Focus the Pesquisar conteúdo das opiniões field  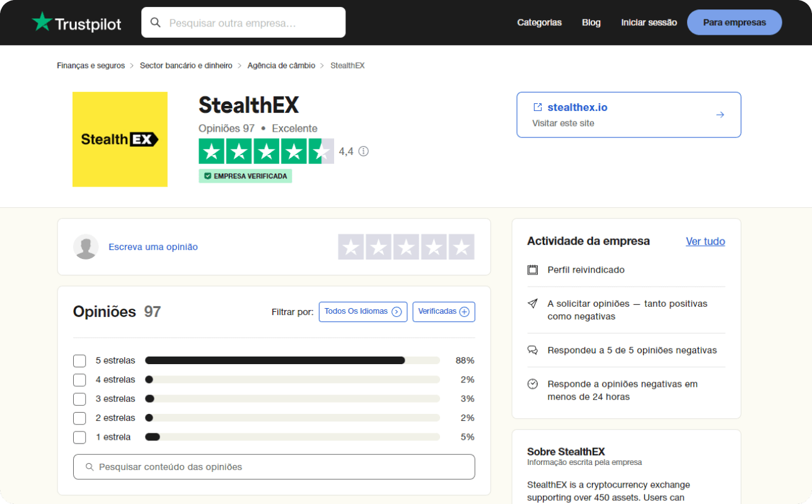(274, 467)
